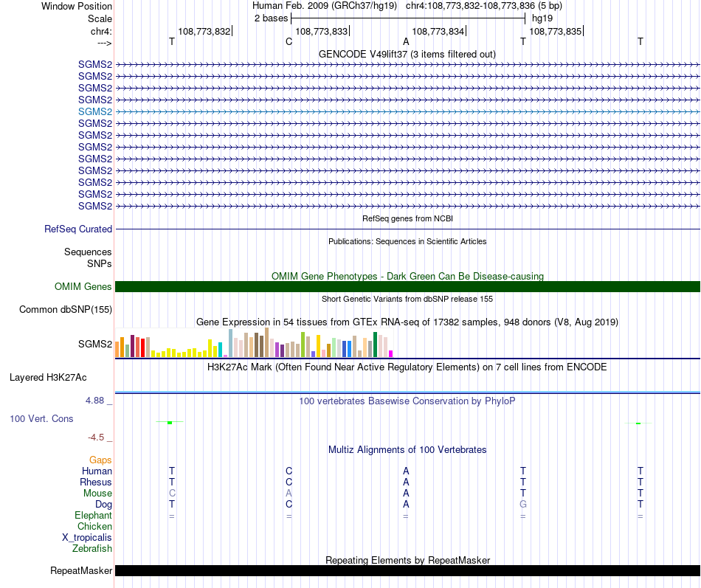Screen dimensions: 701x588
Task: Click the Chicken alignment row label
Action: (94, 526)
